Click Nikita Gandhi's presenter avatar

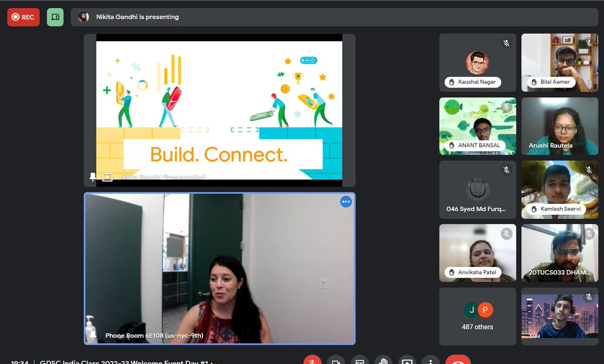click(x=84, y=17)
